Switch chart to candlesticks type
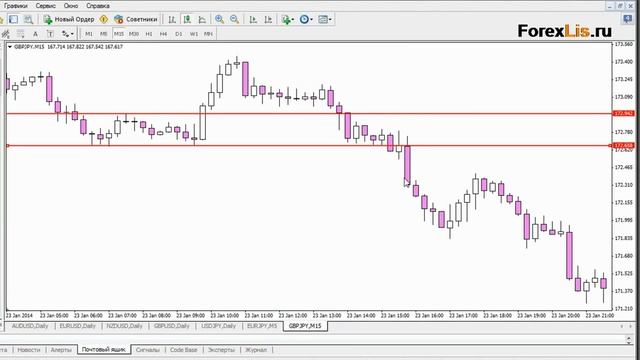The width and height of the screenshot is (640, 360). [x=187, y=19]
